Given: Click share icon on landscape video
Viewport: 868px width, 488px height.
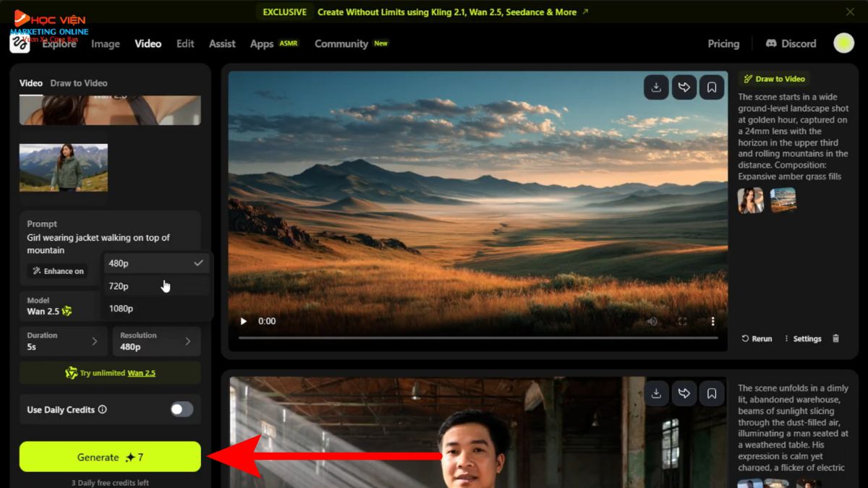Looking at the screenshot, I should point(684,87).
